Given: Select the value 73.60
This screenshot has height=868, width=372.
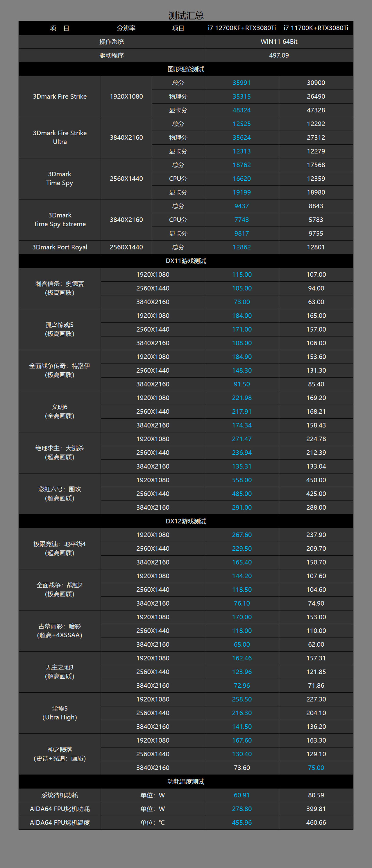Looking at the screenshot, I should coord(242,768).
